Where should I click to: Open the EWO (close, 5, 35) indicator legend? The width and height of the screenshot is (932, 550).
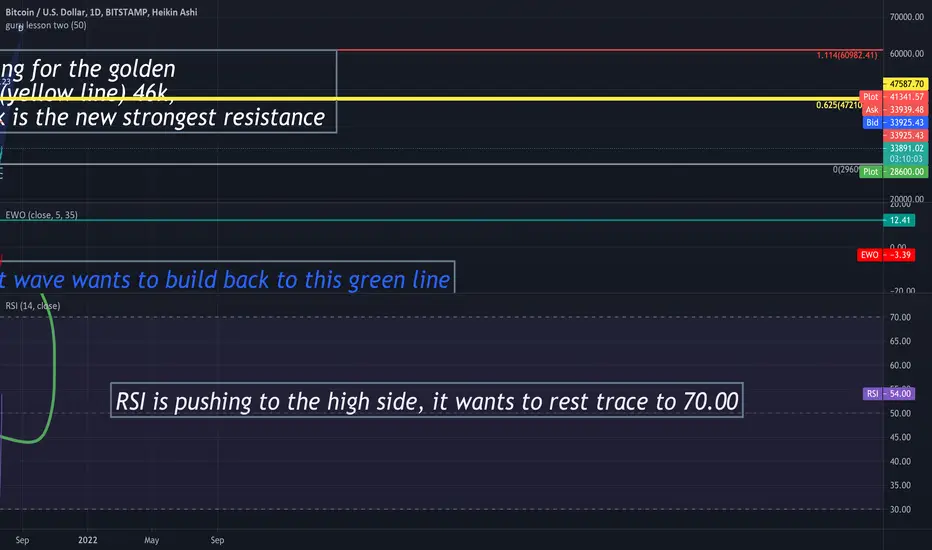click(x=42, y=215)
